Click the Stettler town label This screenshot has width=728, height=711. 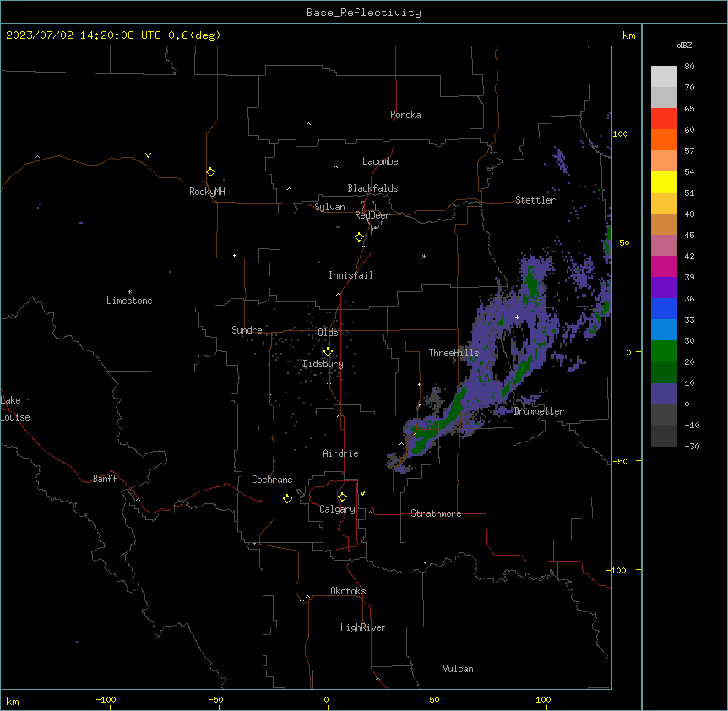535,200
